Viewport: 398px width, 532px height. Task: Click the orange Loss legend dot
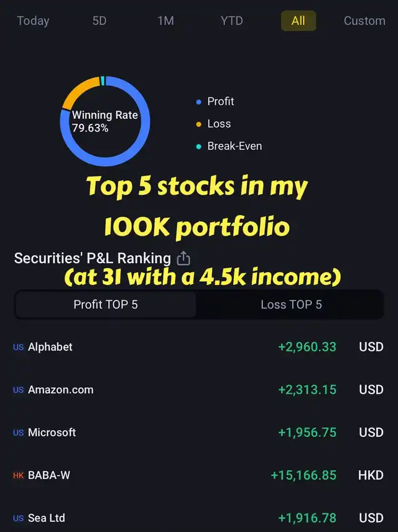(198, 124)
